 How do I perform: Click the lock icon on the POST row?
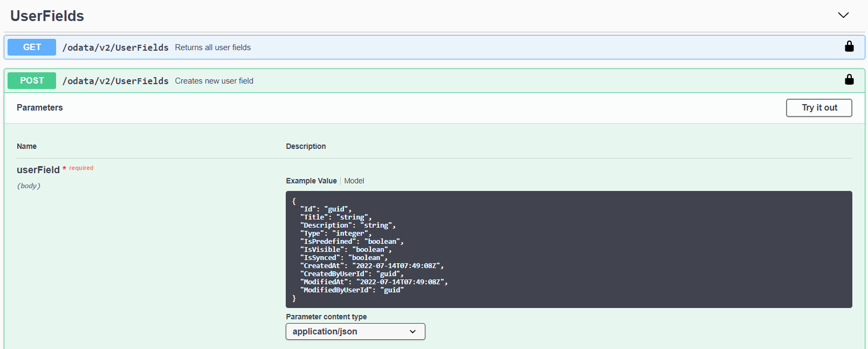[x=849, y=80]
